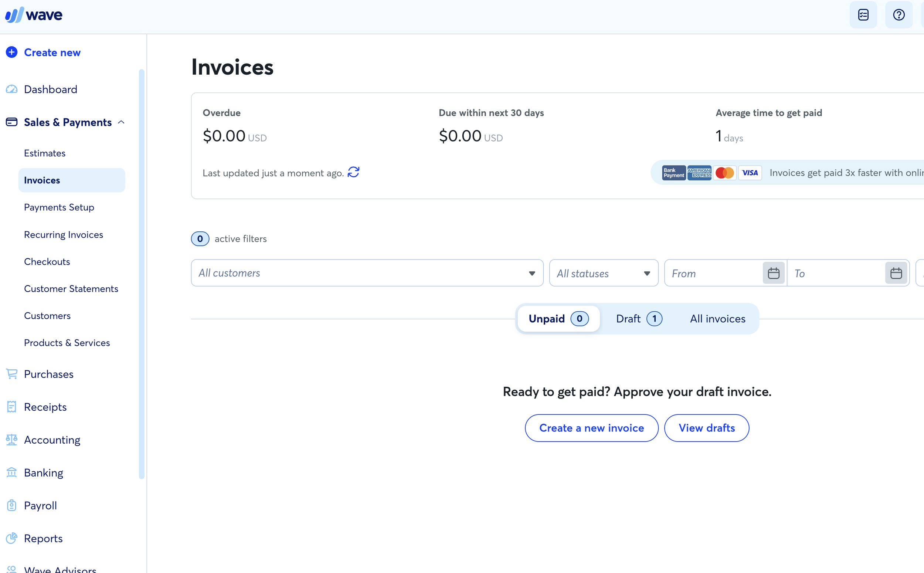Open the All statuses dropdown
Screen dimensions: 924x573
point(603,272)
